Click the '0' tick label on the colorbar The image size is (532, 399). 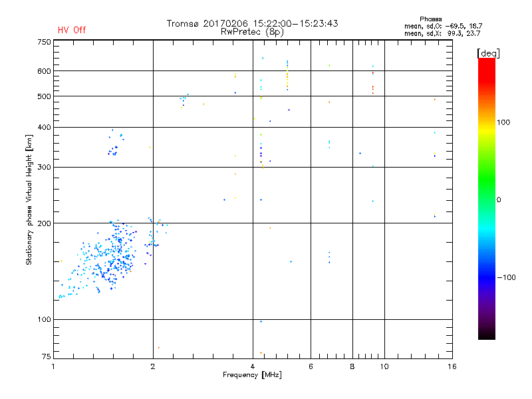pos(498,199)
